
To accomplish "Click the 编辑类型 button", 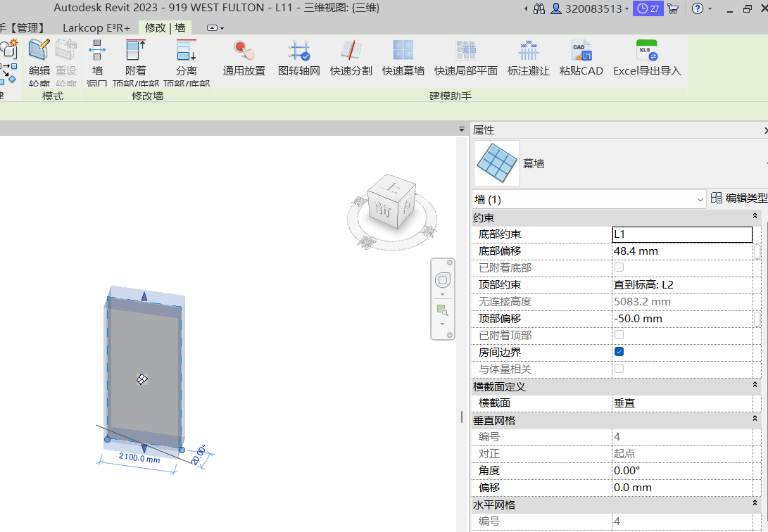I will tap(738, 198).
